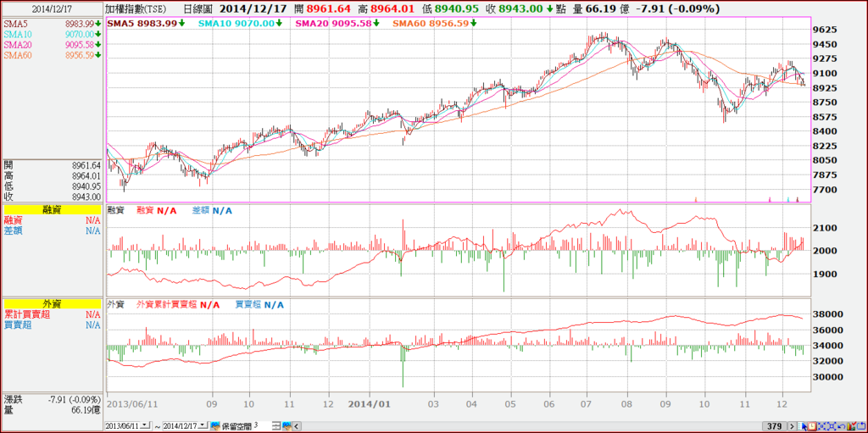
Task: Click the 2014/12/17 date box at top left
Action: (x=52, y=8)
